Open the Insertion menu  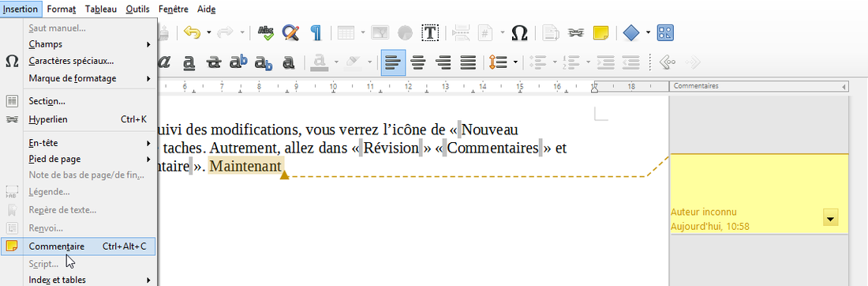21,9
